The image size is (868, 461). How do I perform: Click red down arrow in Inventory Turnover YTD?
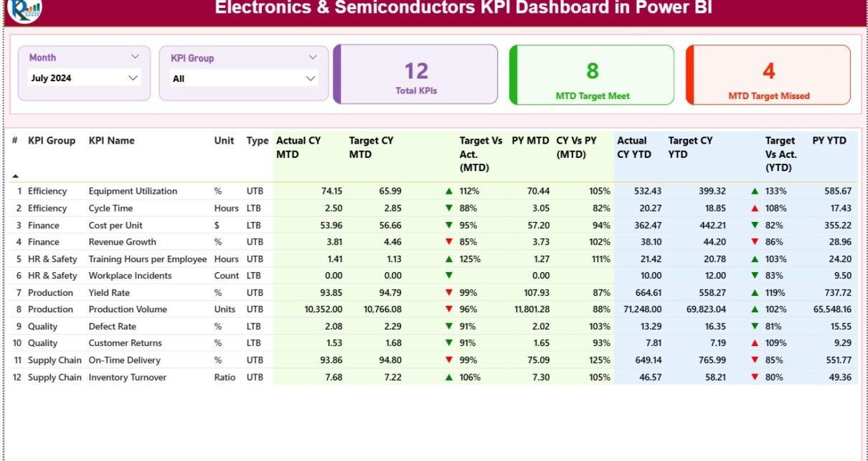(755, 378)
